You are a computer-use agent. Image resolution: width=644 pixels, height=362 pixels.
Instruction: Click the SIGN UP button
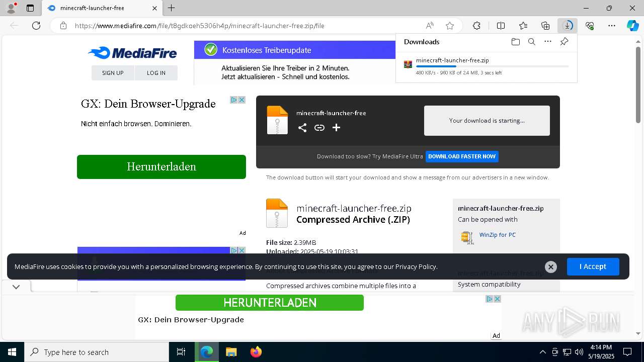coord(113,73)
